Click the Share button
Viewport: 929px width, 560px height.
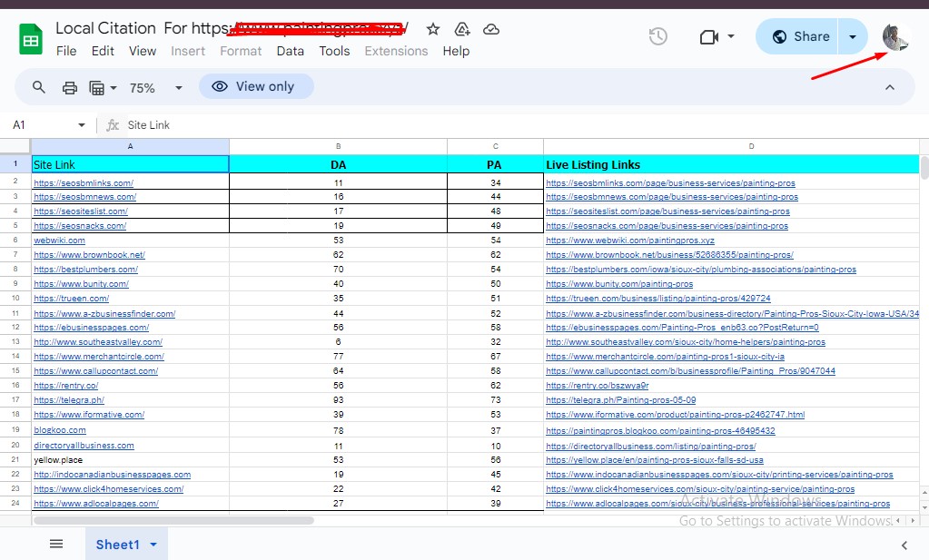click(799, 36)
